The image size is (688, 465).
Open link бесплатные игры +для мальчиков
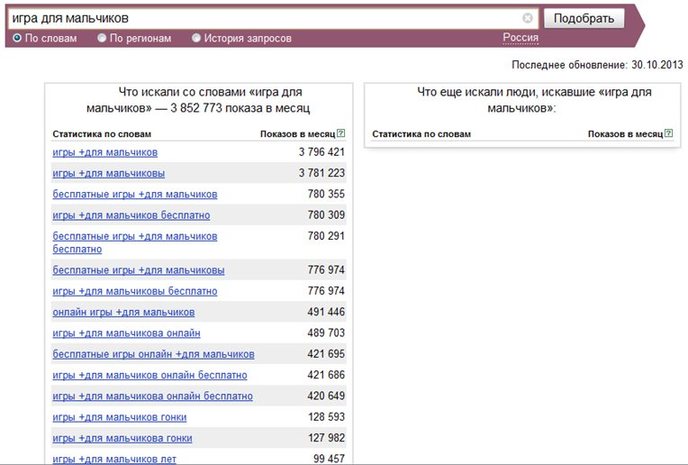135,194
